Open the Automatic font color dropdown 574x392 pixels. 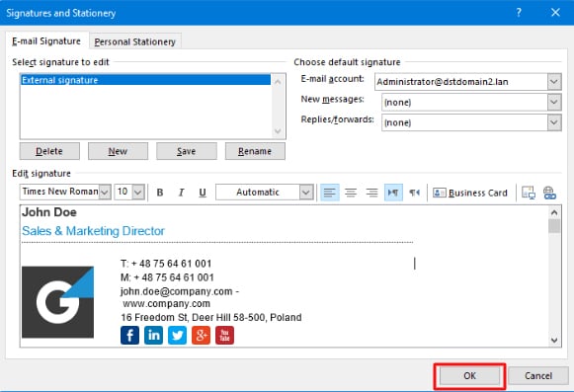coord(306,193)
